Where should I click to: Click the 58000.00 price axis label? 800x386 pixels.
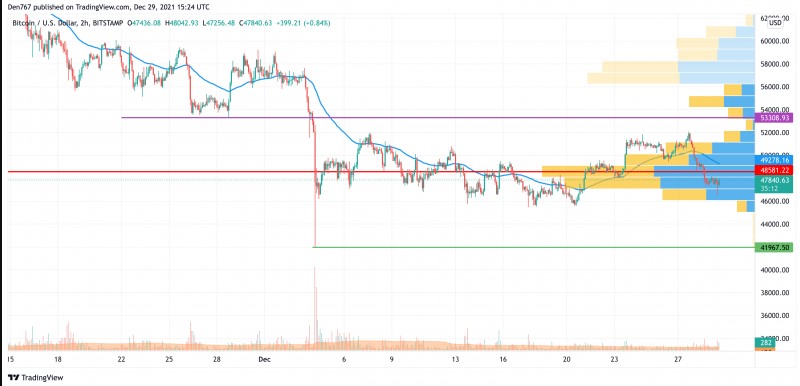tap(774, 64)
